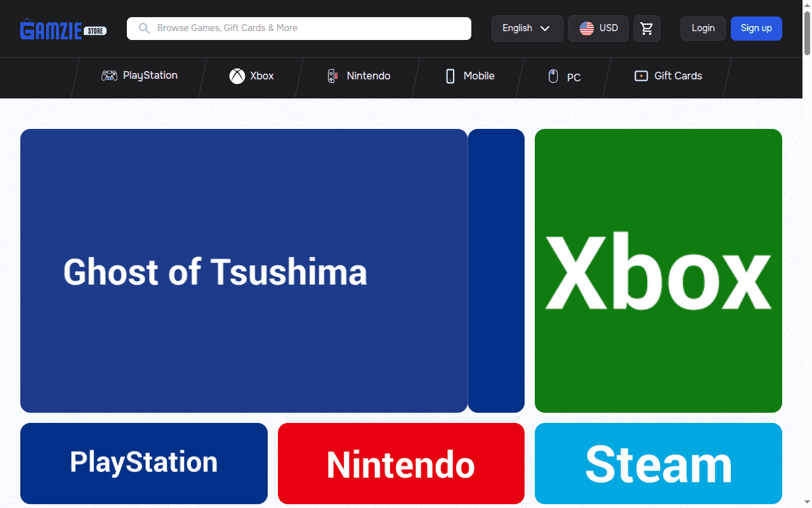
Task: Open the Nintendo menu item
Action: coord(358,76)
